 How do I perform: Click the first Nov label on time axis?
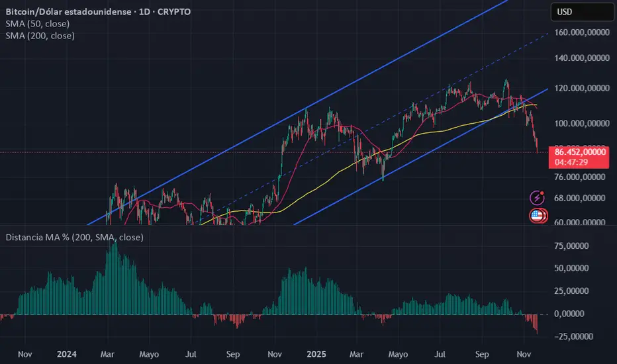[24, 354]
